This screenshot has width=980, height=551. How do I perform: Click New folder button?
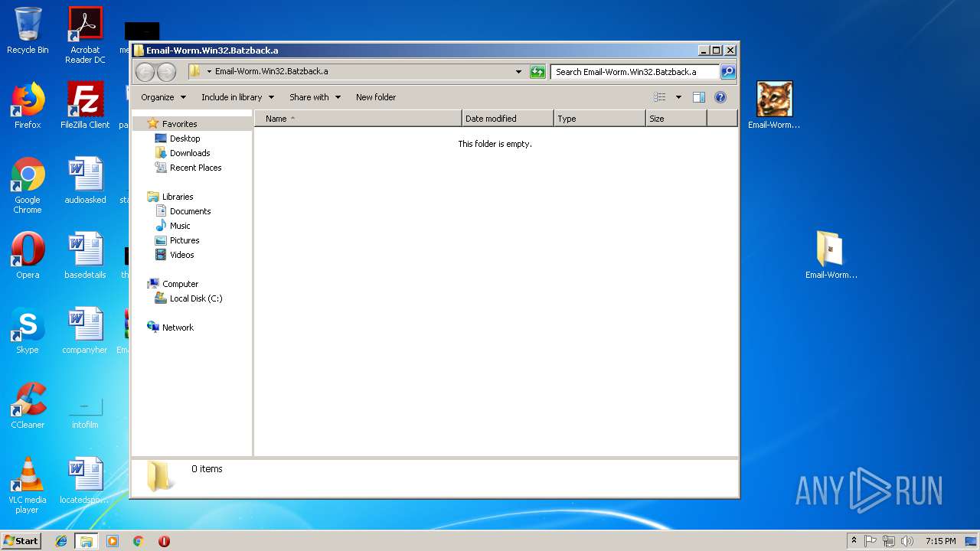click(x=376, y=97)
